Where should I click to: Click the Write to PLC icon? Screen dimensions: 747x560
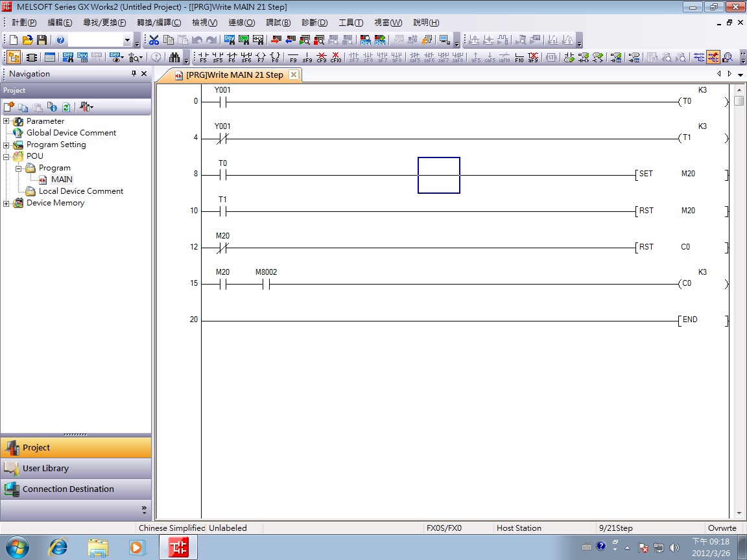coord(276,40)
